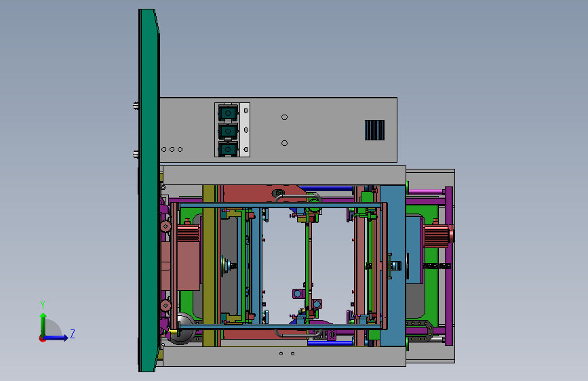The image size is (588, 381).
Task: Select the upper gray horizontal beam
Action: coord(284,175)
